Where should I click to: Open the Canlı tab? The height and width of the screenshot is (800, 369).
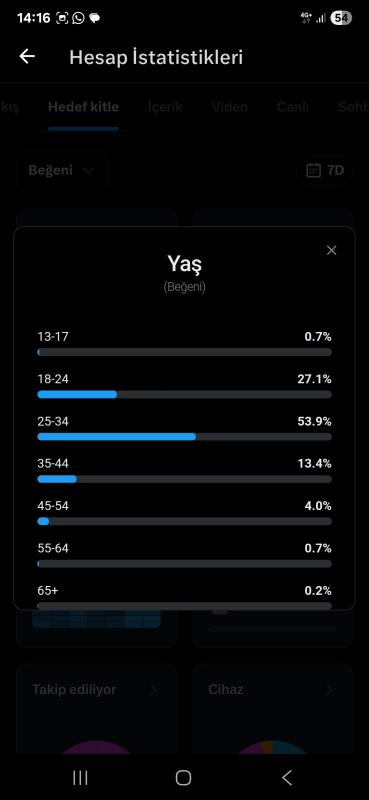292,107
